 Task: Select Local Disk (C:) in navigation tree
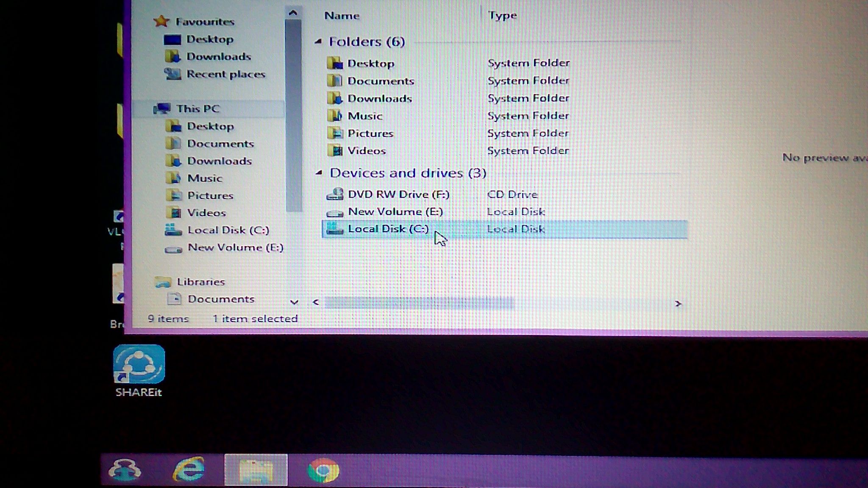pos(228,230)
